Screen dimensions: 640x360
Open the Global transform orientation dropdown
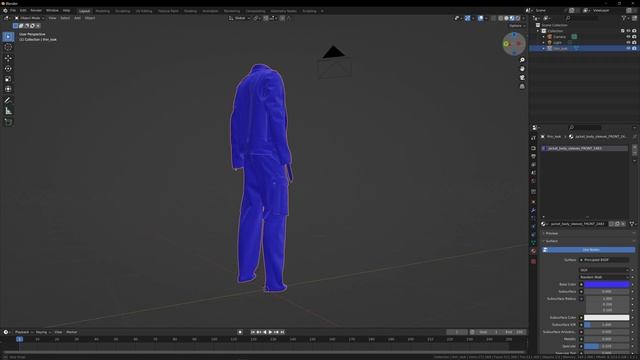239,18
